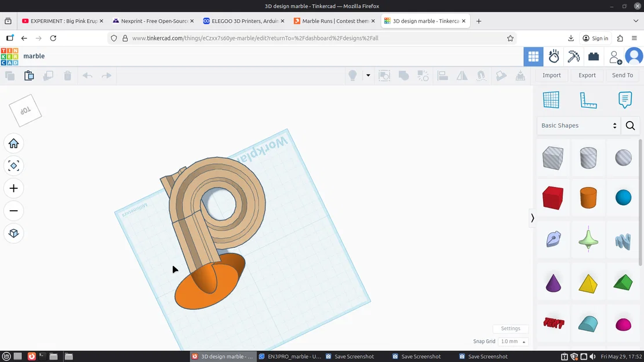Screen dimensions: 644x362
Task: Pick the red Text shape
Action: 553,323
